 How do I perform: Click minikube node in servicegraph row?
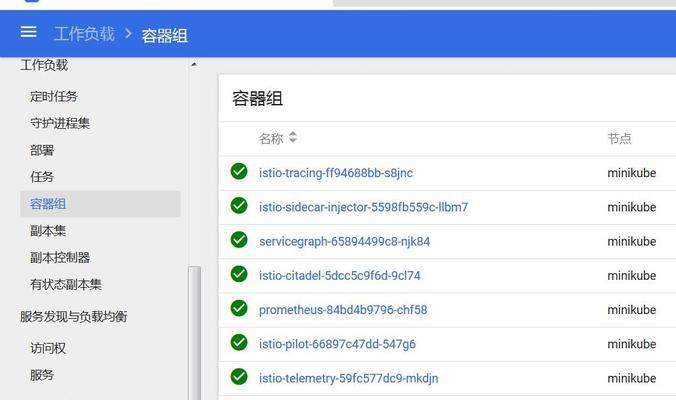point(632,241)
